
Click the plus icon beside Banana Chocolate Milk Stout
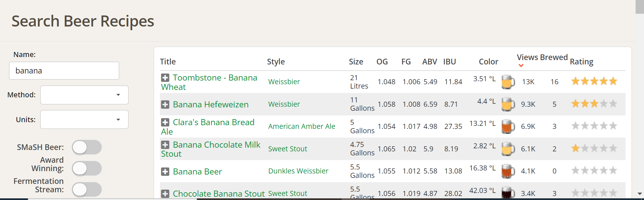pos(165,145)
